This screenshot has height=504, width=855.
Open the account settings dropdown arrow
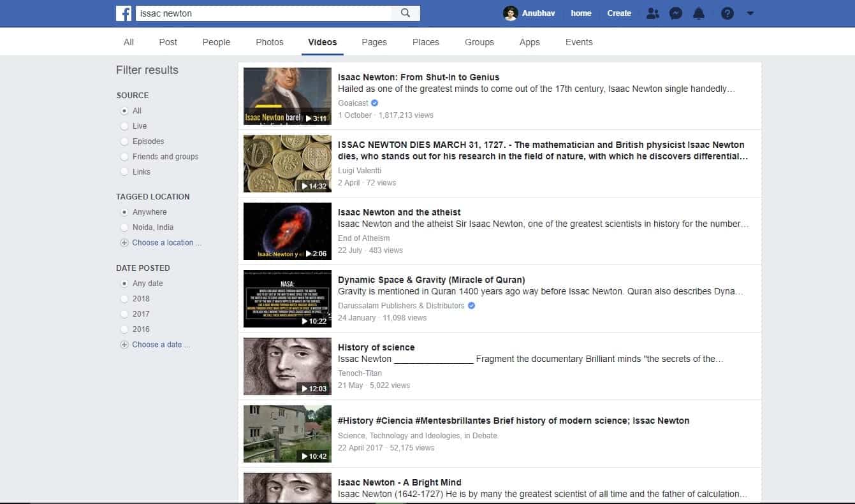coord(750,13)
